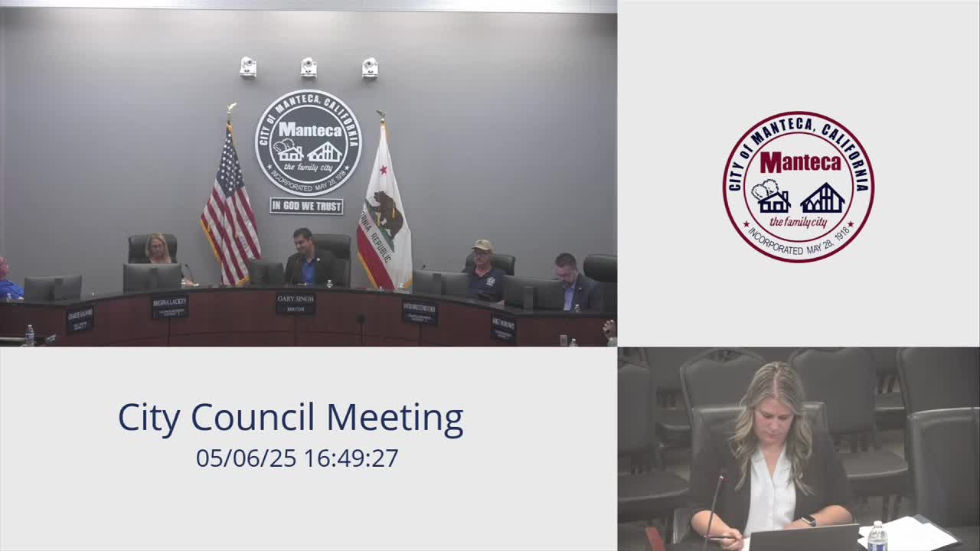Screen dimensions: 980x551
Task: Click the Manteca city seal on the wall
Action: point(308,142)
